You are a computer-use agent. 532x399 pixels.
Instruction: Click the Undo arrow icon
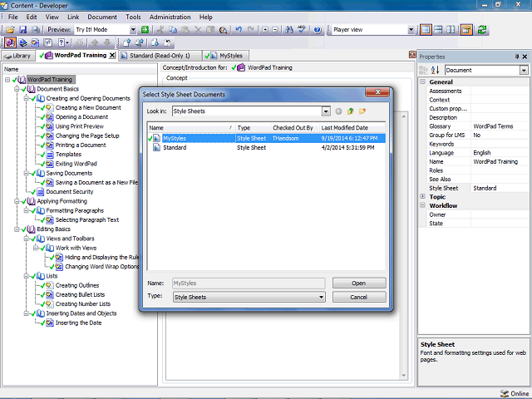[x=239, y=30]
